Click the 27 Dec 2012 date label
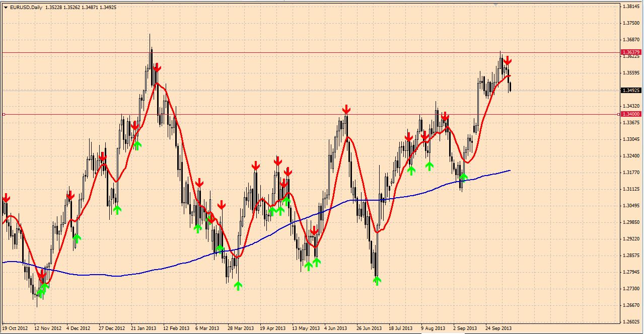 pos(112,328)
